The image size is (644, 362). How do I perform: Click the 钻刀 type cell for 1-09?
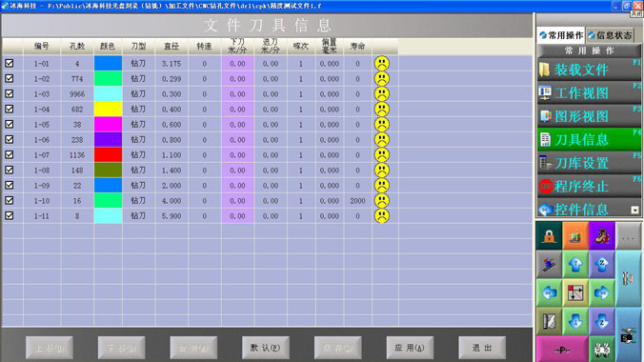coord(138,186)
